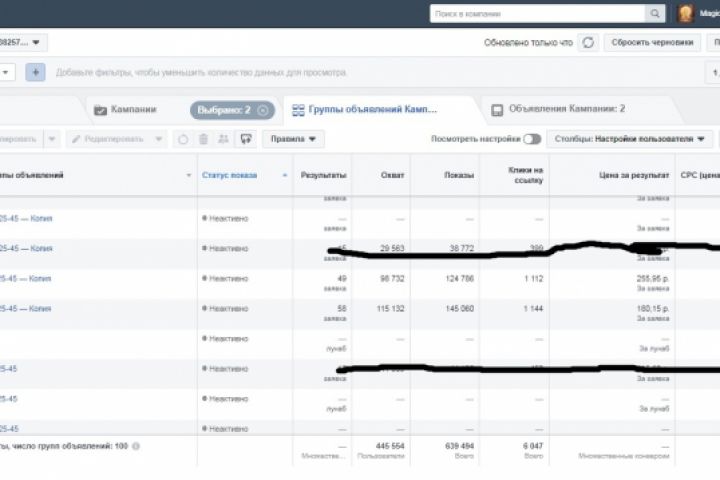This screenshot has height=480, width=720.
Task: Click the filter field with the Добавьте фильтры placeholder
Action: 201,73
